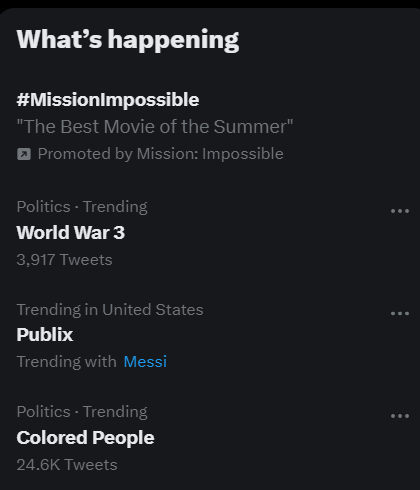The height and width of the screenshot is (490, 420).
Task: Select the Publix trend row
Action: coord(210,335)
